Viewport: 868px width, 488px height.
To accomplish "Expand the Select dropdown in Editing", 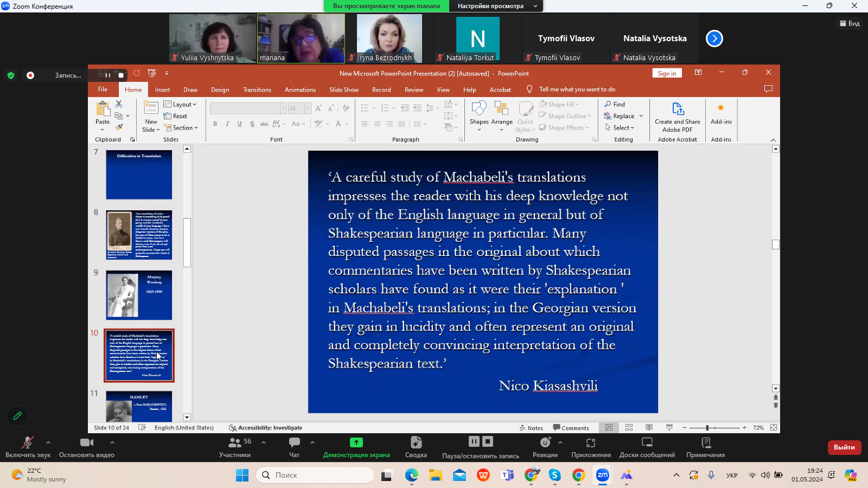I will [620, 128].
